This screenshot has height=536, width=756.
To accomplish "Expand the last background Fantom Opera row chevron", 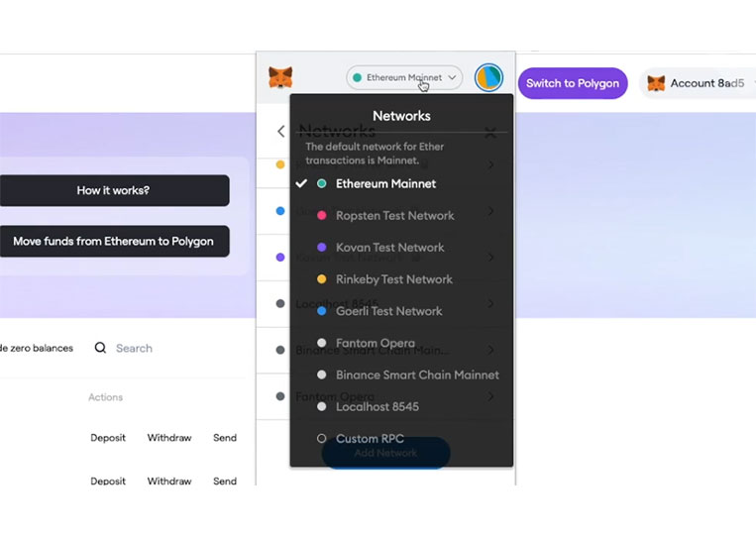I will coord(490,396).
